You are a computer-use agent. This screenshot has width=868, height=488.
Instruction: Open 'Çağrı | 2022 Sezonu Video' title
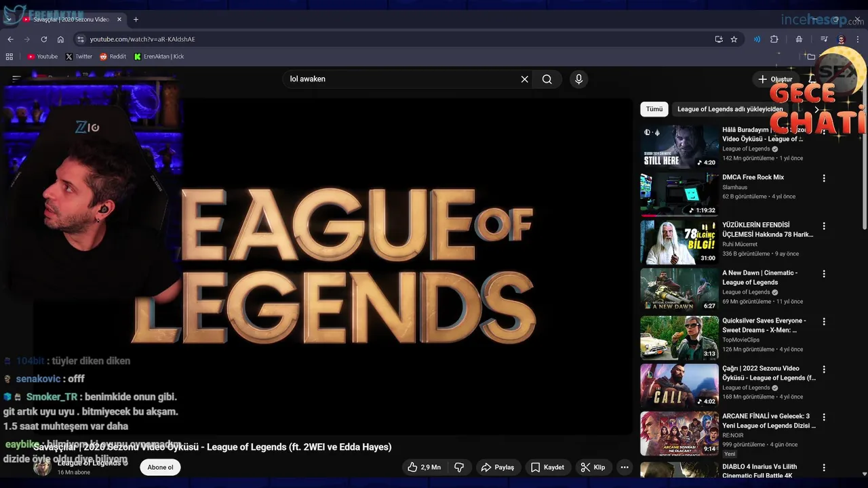(x=768, y=373)
